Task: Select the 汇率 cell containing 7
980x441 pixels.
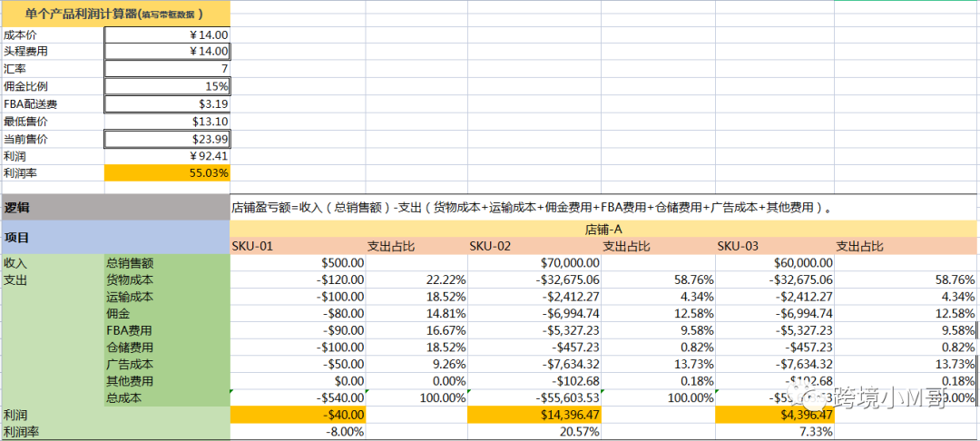Action: click(167, 69)
